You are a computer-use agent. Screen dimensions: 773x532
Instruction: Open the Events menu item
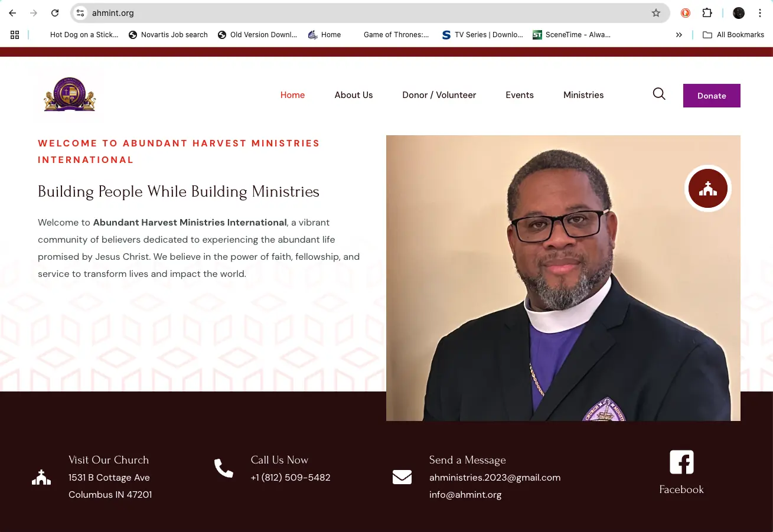520,95
